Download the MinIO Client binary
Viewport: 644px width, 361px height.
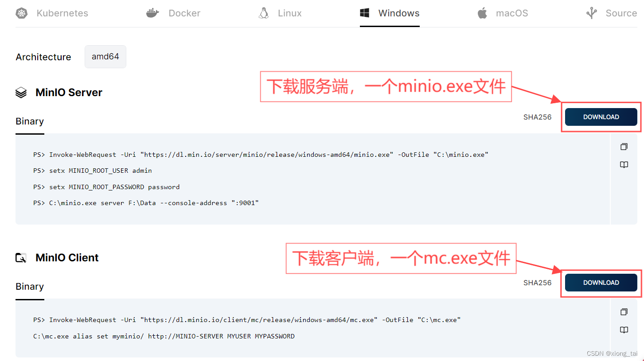point(601,283)
